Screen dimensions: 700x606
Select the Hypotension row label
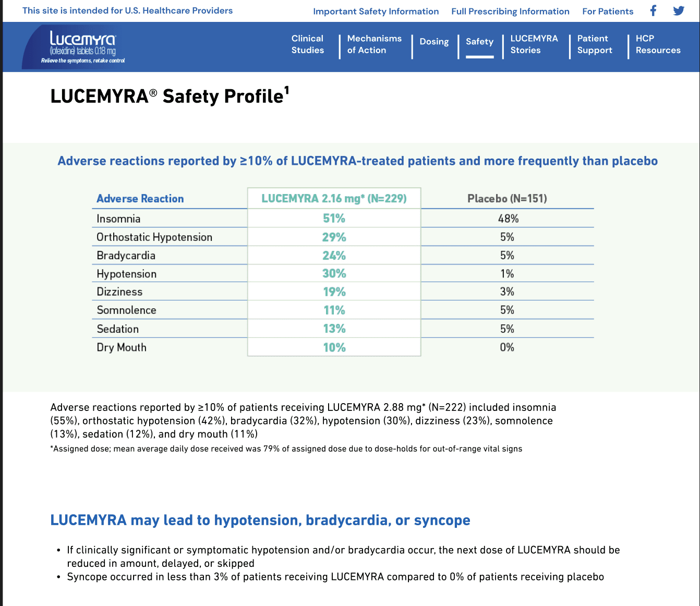tap(126, 274)
